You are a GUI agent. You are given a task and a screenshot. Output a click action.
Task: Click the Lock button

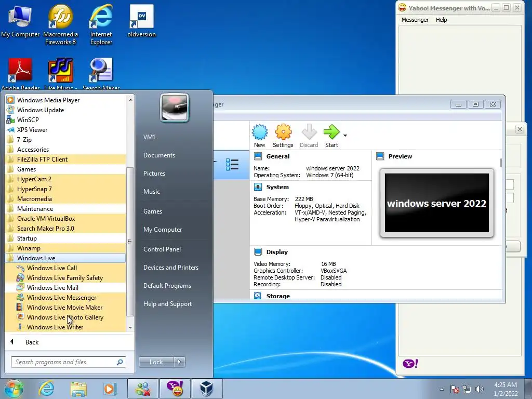click(156, 362)
